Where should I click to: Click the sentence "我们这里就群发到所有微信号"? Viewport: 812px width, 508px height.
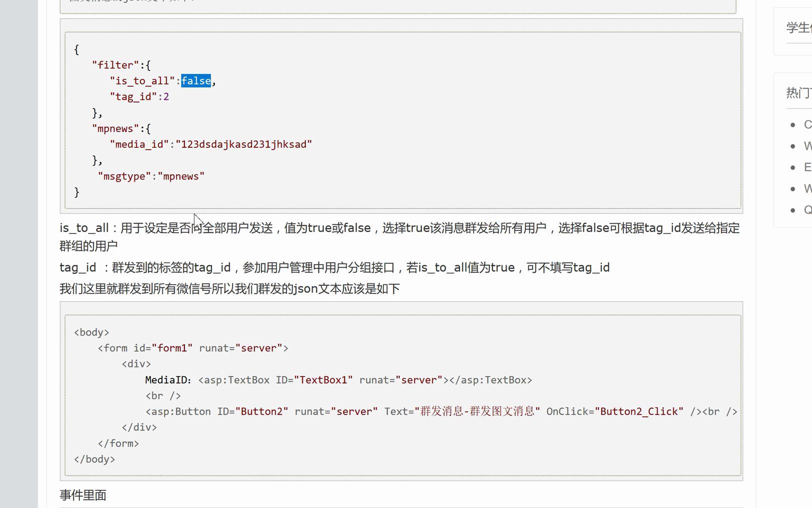click(x=229, y=289)
